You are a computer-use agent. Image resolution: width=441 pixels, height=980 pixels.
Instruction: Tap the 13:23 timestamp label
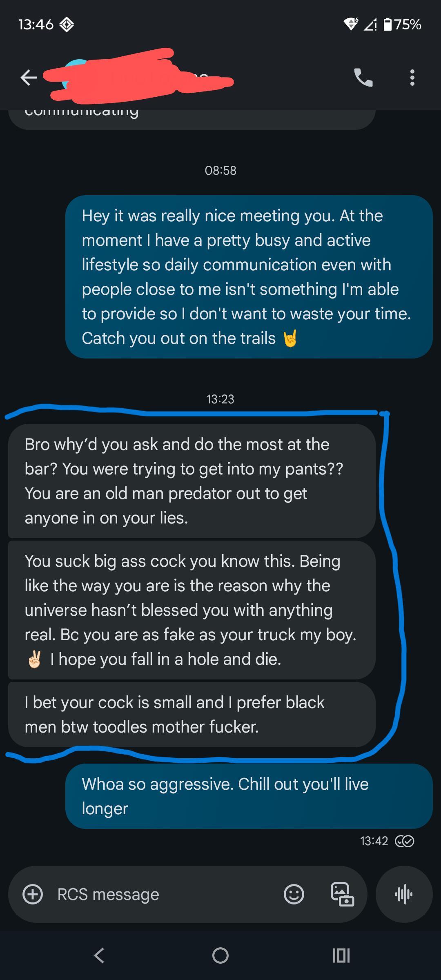[x=220, y=399]
